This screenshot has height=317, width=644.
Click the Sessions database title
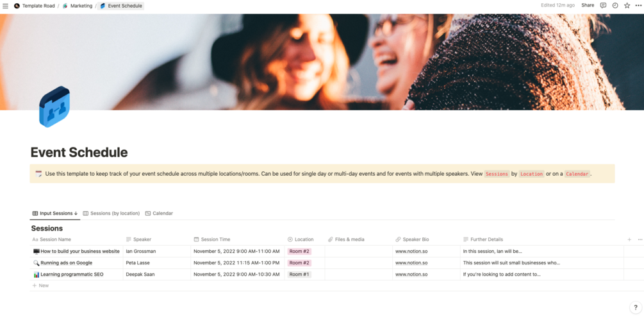click(47, 228)
